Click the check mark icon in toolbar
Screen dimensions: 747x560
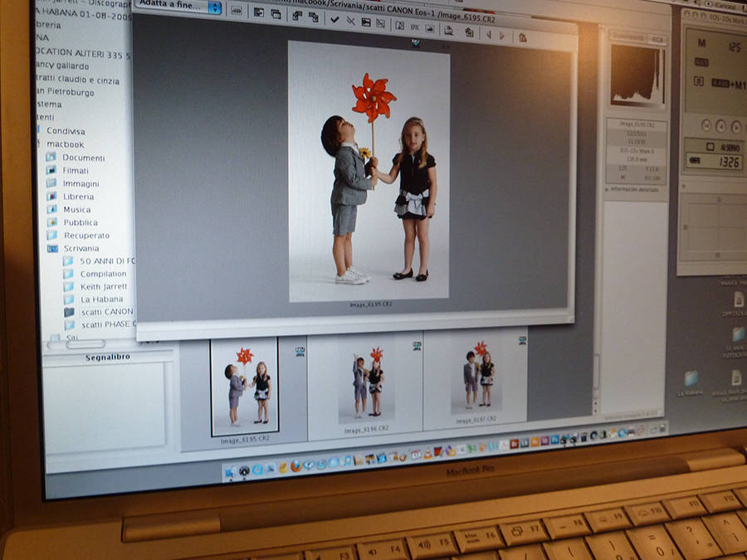pos(334,19)
